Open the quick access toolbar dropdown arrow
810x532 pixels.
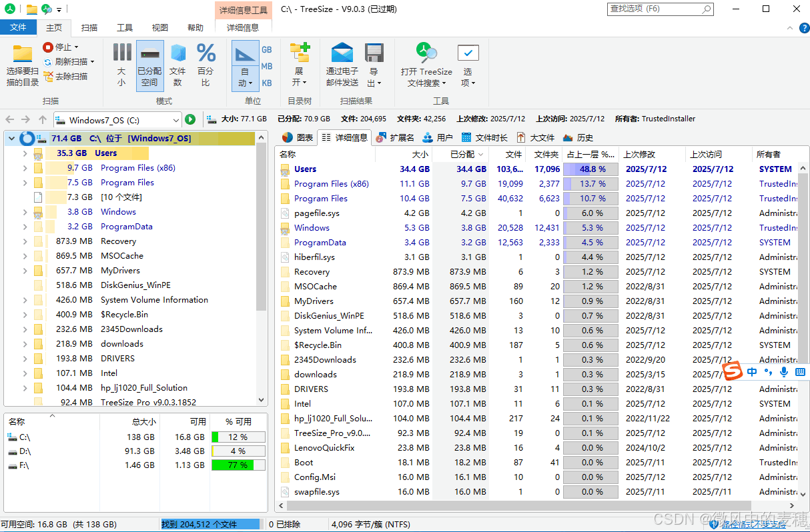pyautogui.click(x=59, y=9)
